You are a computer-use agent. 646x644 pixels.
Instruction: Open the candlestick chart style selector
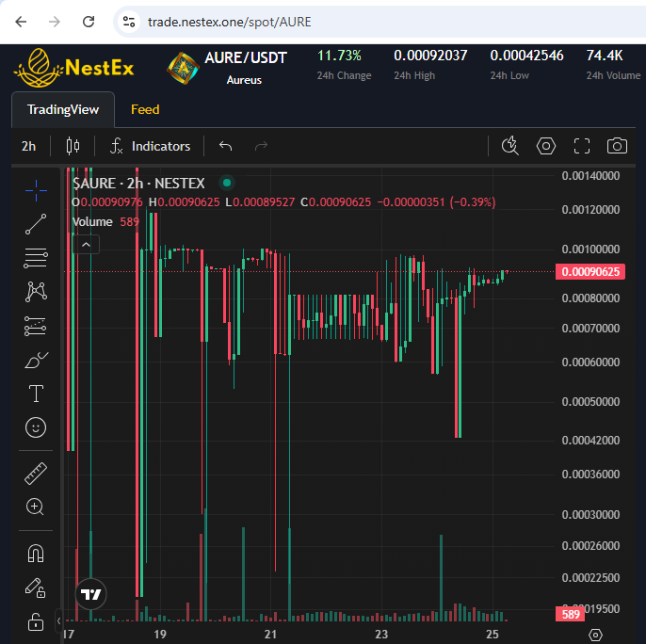pos(73,146)
